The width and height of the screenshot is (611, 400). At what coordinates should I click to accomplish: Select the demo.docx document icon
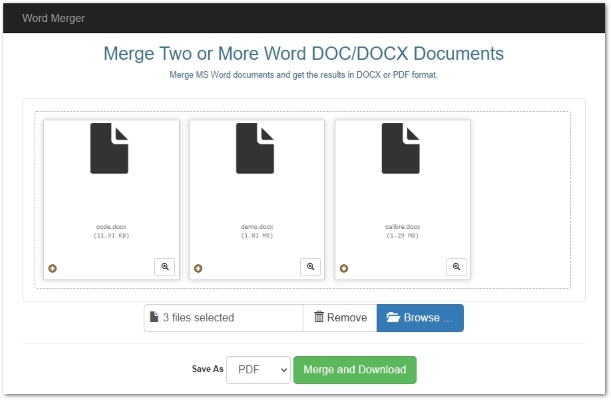[255, 149]
